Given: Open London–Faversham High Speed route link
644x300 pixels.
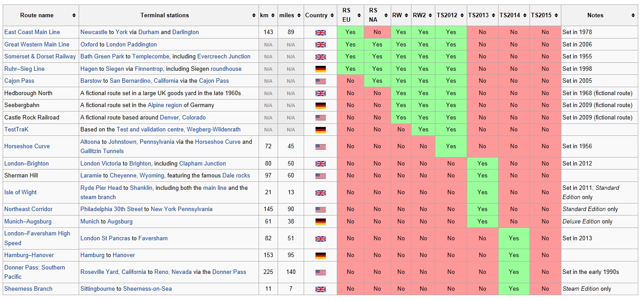Looking at the screenshot, I should click(37, 238).
